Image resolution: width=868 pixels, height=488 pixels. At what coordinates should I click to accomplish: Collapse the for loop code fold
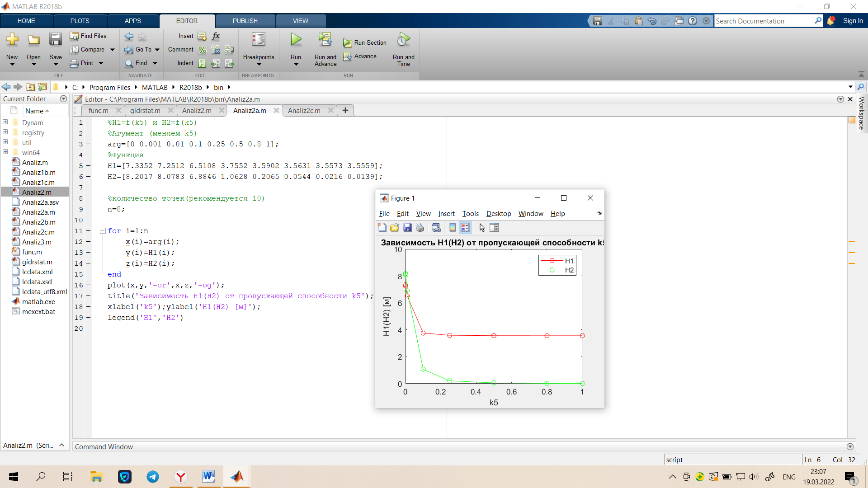(x=103, y=231)
